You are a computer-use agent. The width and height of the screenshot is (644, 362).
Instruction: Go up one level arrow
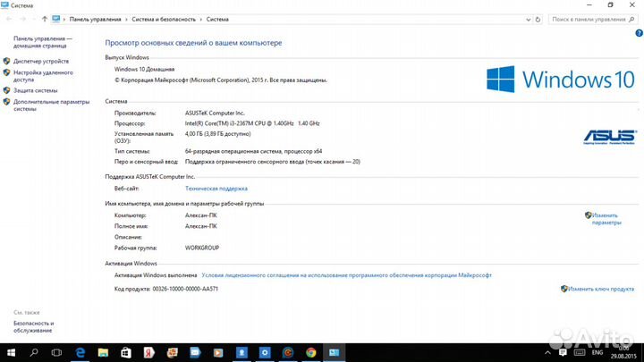click(45, 19)
